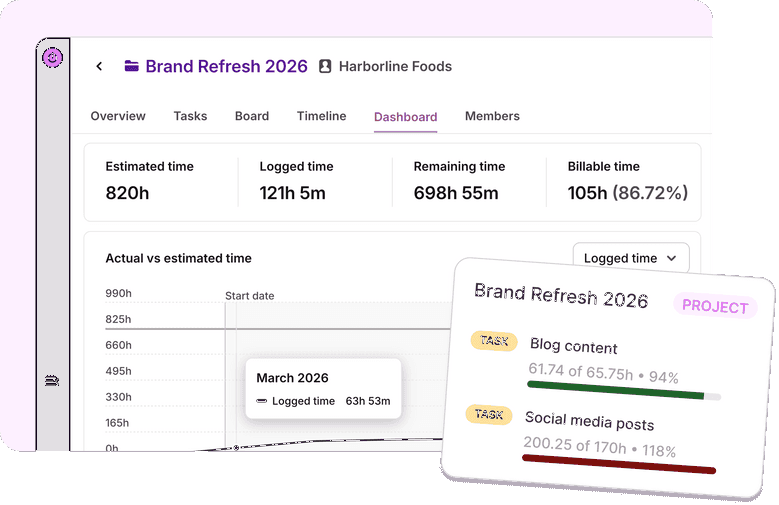
Task: Click the 495h axis label
Action: tap(118, 371)
